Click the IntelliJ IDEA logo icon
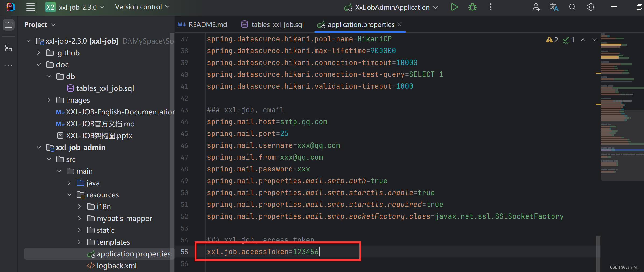This screenshot has width=644, height=272. point(10,7)
